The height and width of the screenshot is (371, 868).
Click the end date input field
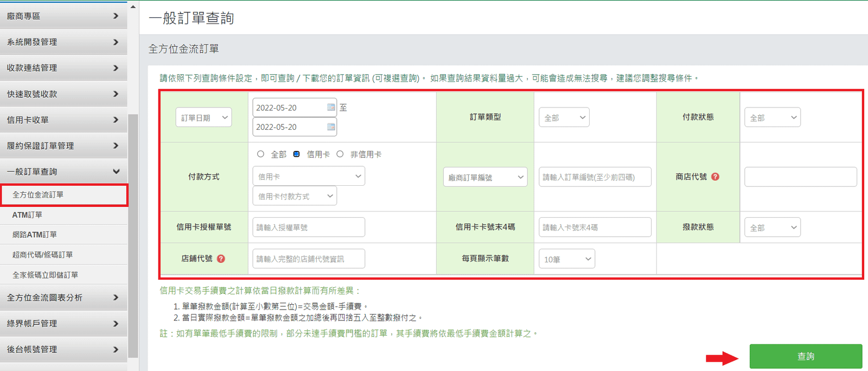[x=295, y=127]
